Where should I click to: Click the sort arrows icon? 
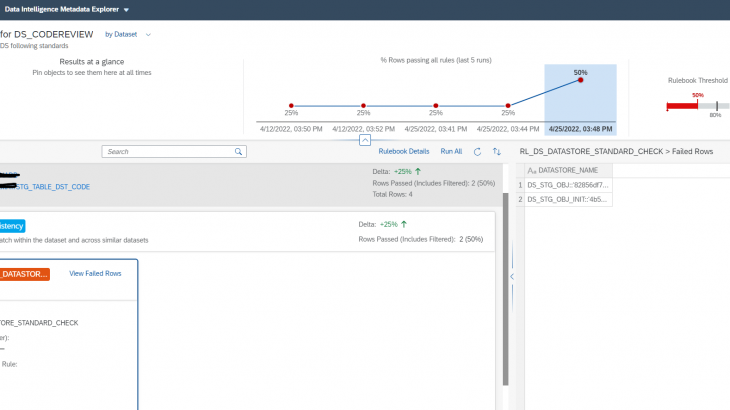497,152
